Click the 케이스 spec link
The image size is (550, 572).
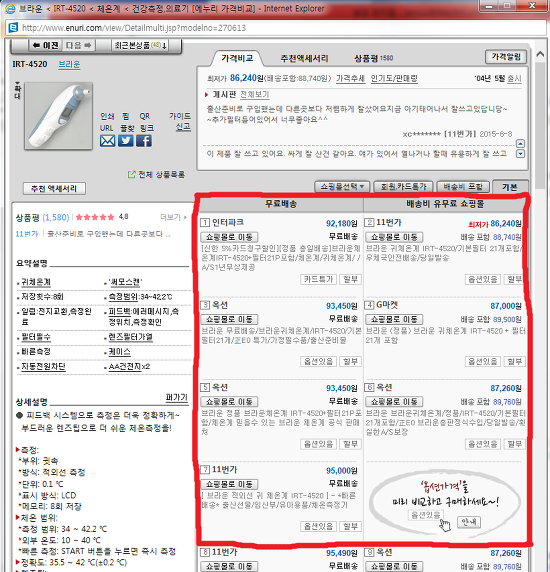coord(119,352)
